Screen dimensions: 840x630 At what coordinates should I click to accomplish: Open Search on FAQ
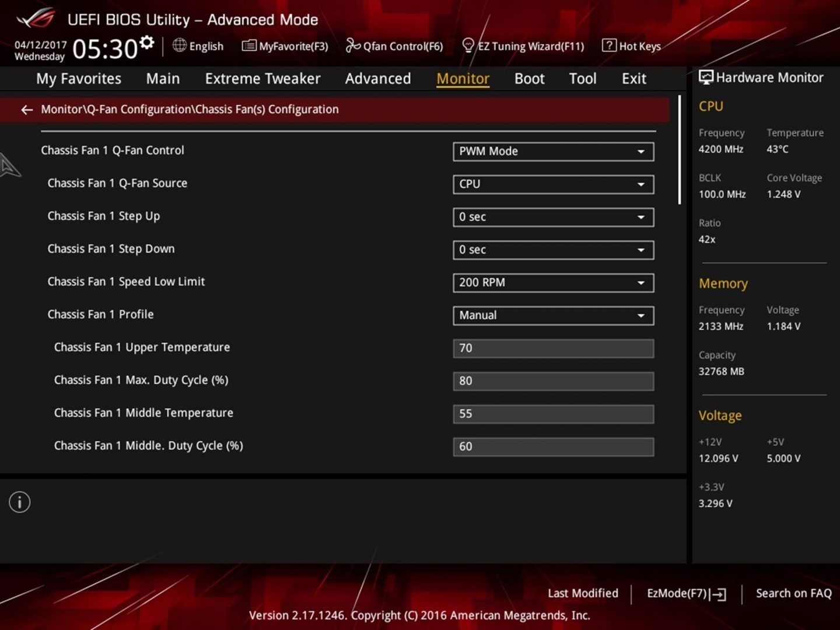pyautogui.click(x=793, y=593)
